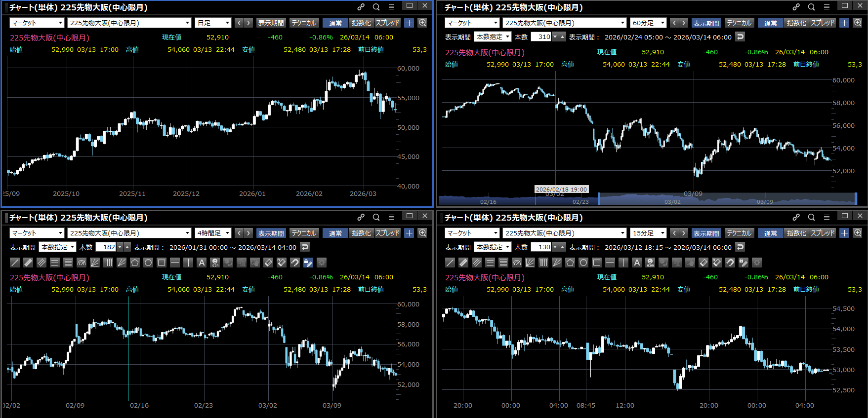Open the hamburger menu in 日足 chart title bar
Screen dimensions: 868x418
[391, 7]
